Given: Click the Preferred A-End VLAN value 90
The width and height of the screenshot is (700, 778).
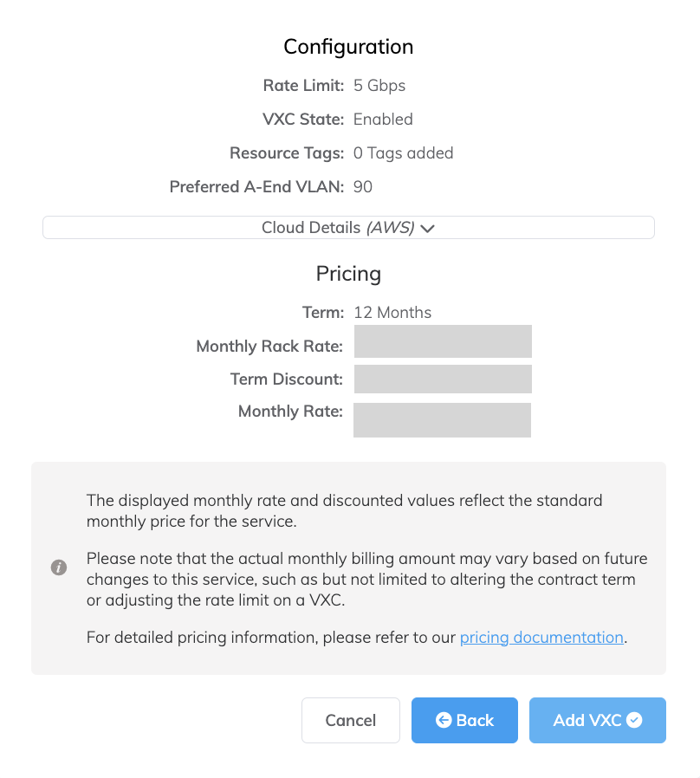Looking at the screenshot, I should pyautogui.click(x=363, y=186).
